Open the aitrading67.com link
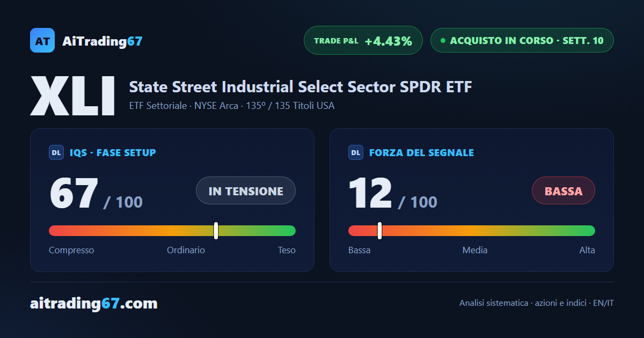Image resolution: width=644 pixels, height=338 pixels. pos(94,304)
